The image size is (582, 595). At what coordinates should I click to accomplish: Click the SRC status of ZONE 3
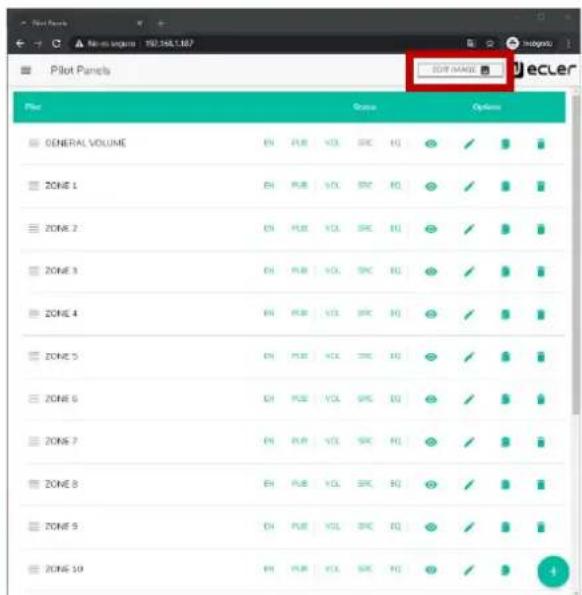coord(365,271)
